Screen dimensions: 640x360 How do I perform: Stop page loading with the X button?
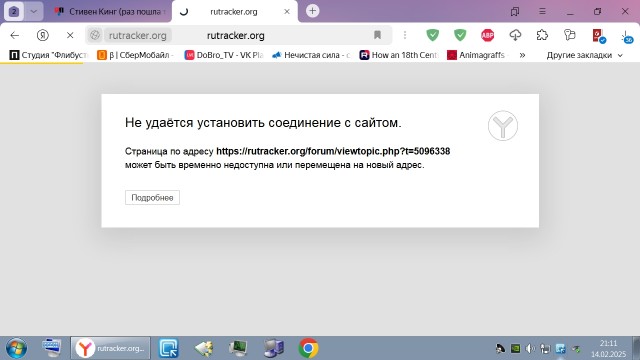(70, 36)
